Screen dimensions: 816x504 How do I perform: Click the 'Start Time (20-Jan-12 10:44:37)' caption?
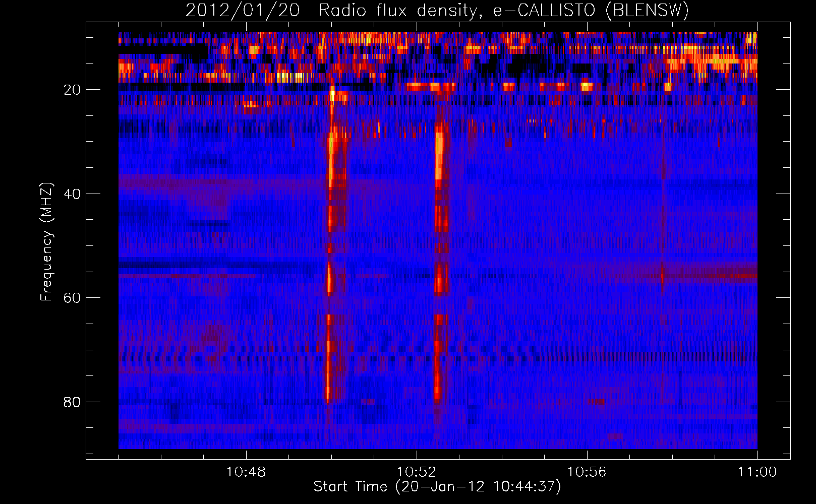tap(437, 487)
